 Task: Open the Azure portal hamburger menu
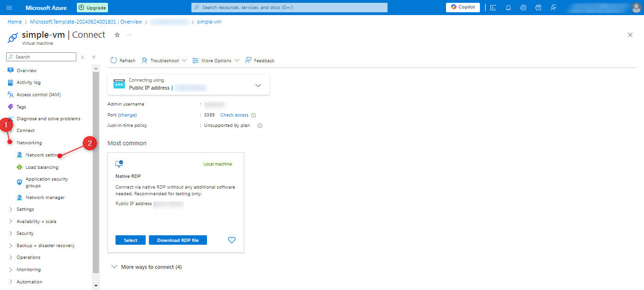click(x=9, y=8)
